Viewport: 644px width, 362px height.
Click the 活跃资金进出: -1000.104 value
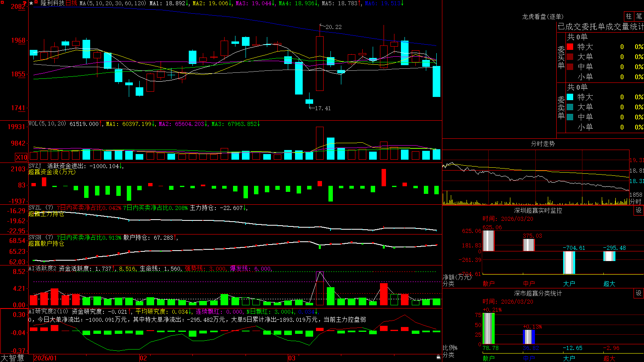coord(83,166)
